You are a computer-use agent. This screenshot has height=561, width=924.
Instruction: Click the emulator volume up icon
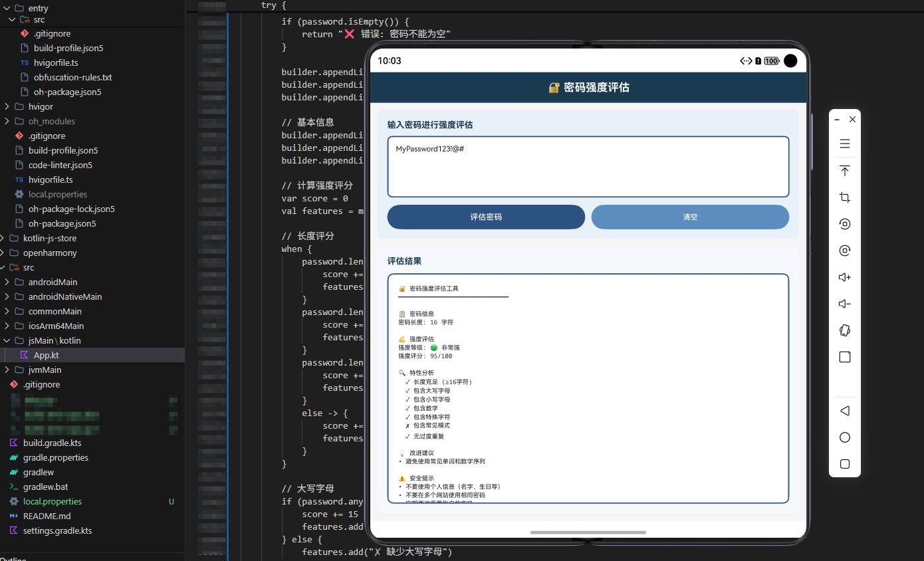click(845, 277)
